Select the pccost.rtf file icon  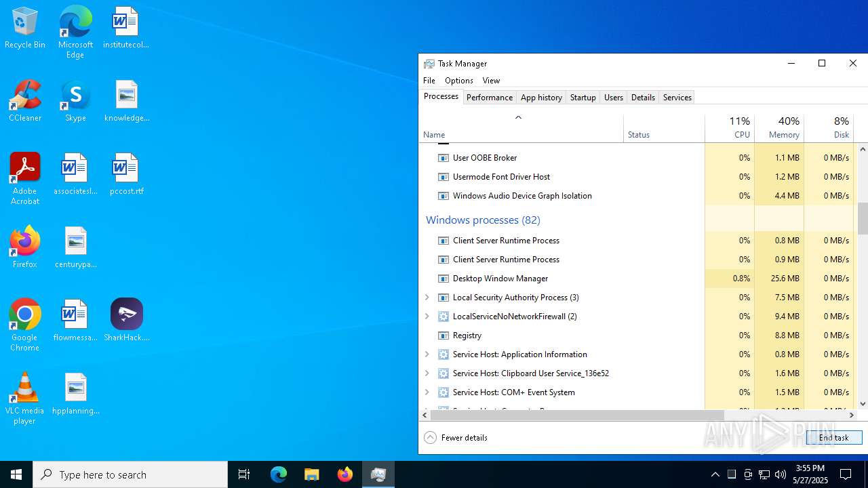127,174
